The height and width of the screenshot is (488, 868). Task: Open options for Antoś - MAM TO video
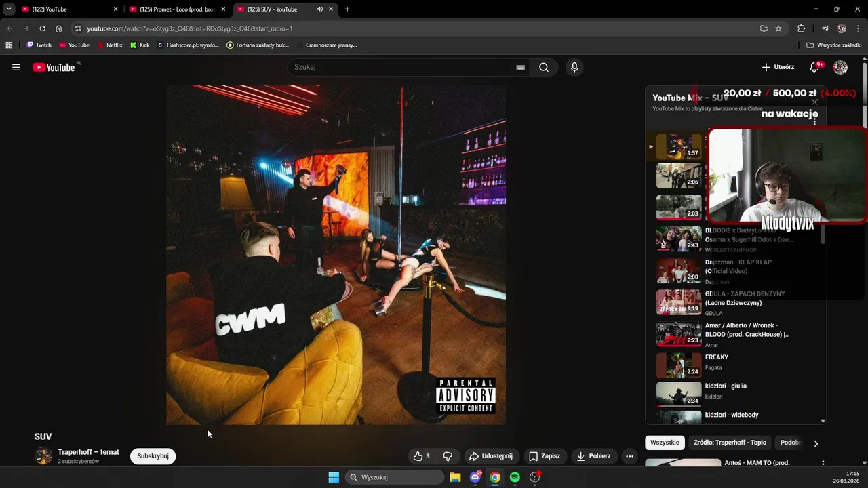[x=823, y=464]
